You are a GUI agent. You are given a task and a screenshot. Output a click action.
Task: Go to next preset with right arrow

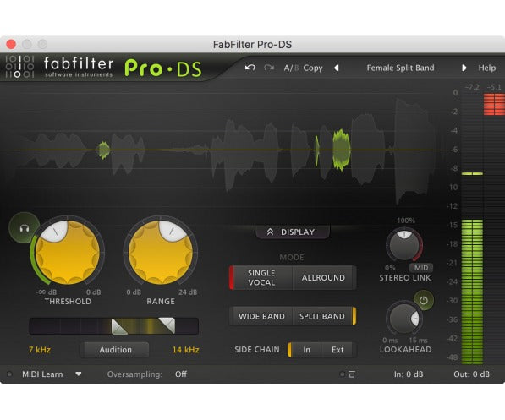tap(464, 68)
